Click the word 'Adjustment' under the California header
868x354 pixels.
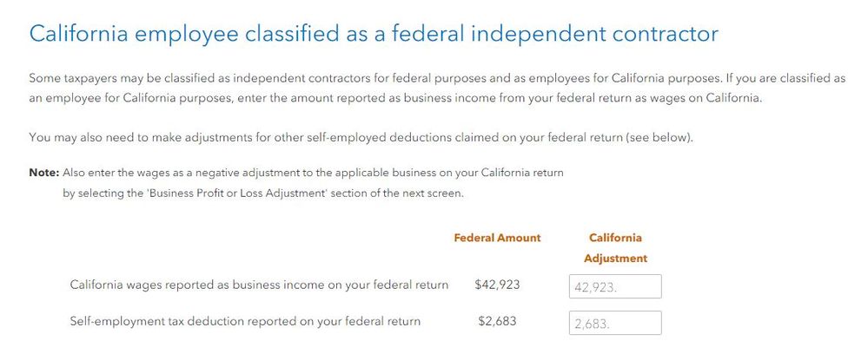(615, 259)
